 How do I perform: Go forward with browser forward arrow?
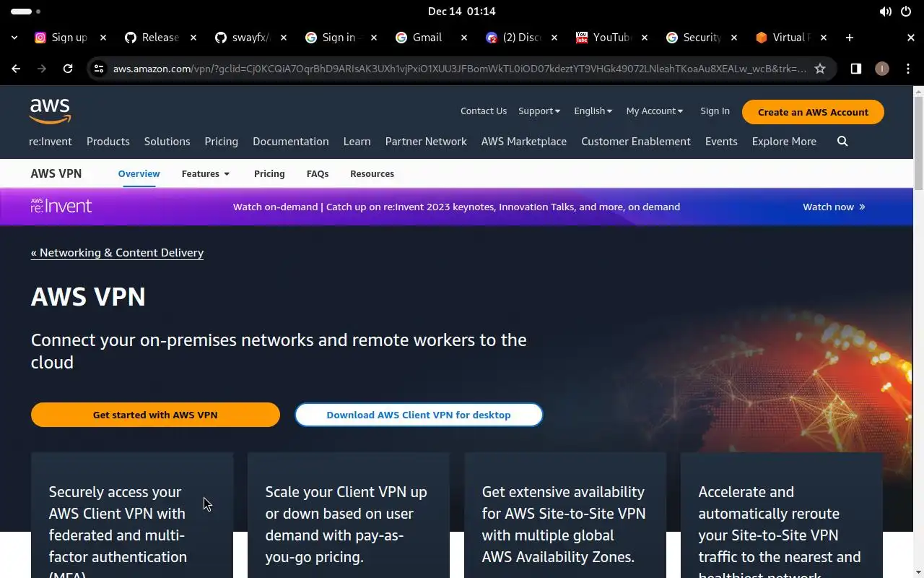[x=42, y=69]
